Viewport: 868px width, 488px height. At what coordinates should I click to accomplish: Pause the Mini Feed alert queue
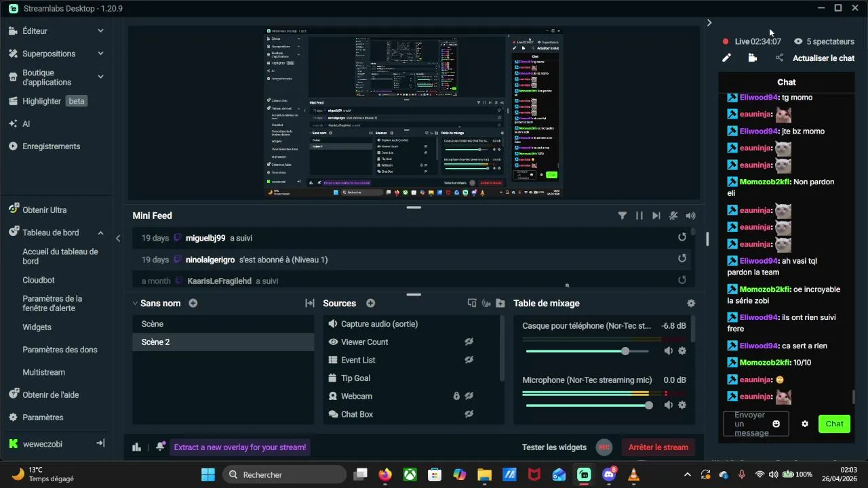coord(639,216)
